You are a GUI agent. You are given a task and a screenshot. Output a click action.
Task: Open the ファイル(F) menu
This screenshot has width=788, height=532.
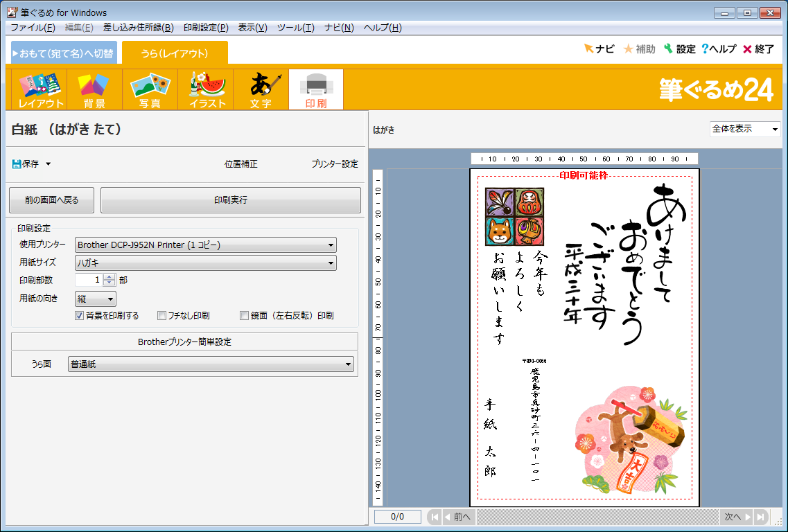[x=33, y=28]
